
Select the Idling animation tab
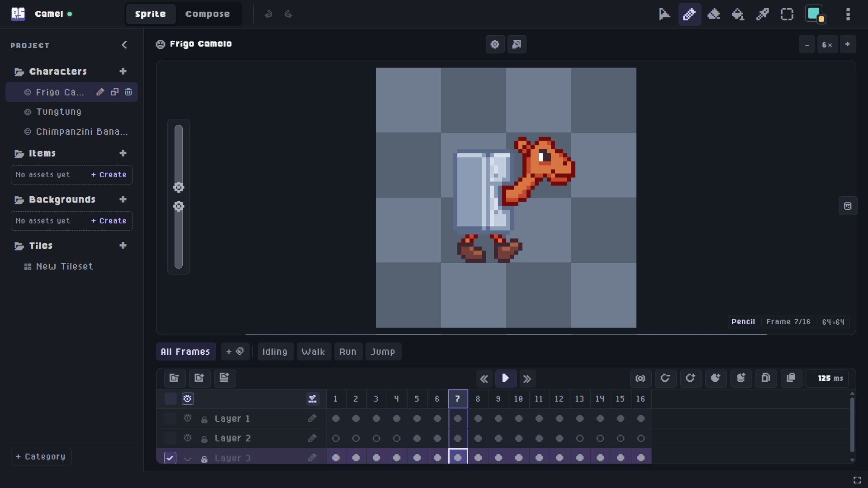(275, 351)
